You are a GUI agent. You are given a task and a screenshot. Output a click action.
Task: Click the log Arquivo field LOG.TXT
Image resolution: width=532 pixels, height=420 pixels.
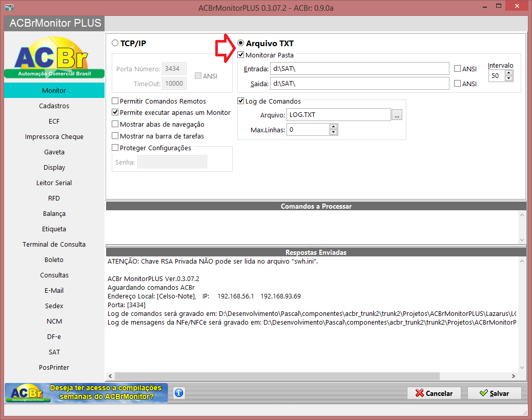pos(339,115)
